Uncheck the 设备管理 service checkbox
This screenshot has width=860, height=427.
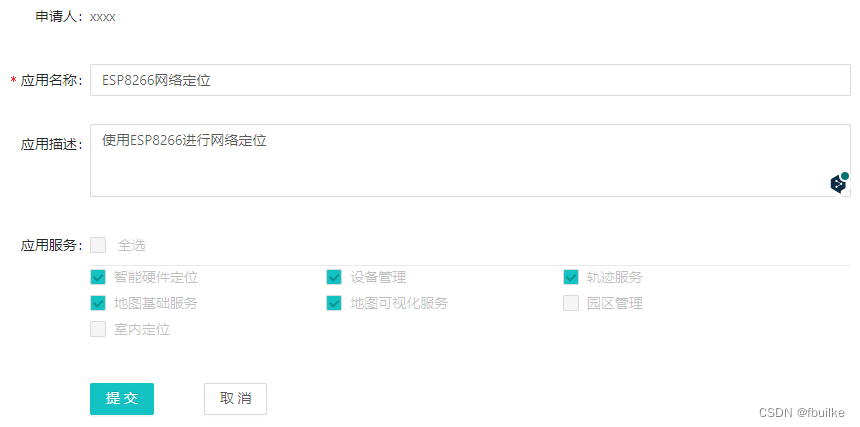(334, 277)
